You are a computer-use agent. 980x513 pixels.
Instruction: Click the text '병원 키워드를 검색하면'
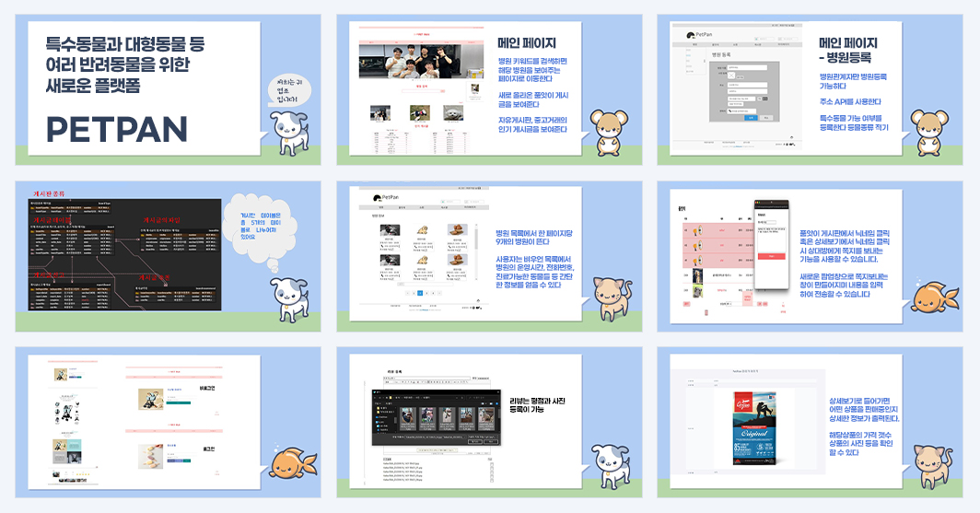coord(532,61)
